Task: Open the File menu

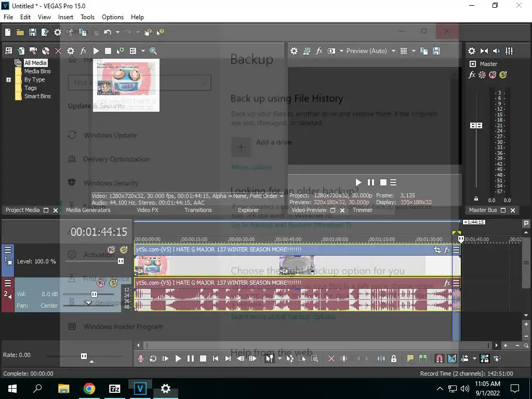Action: (x=8, y=17)
